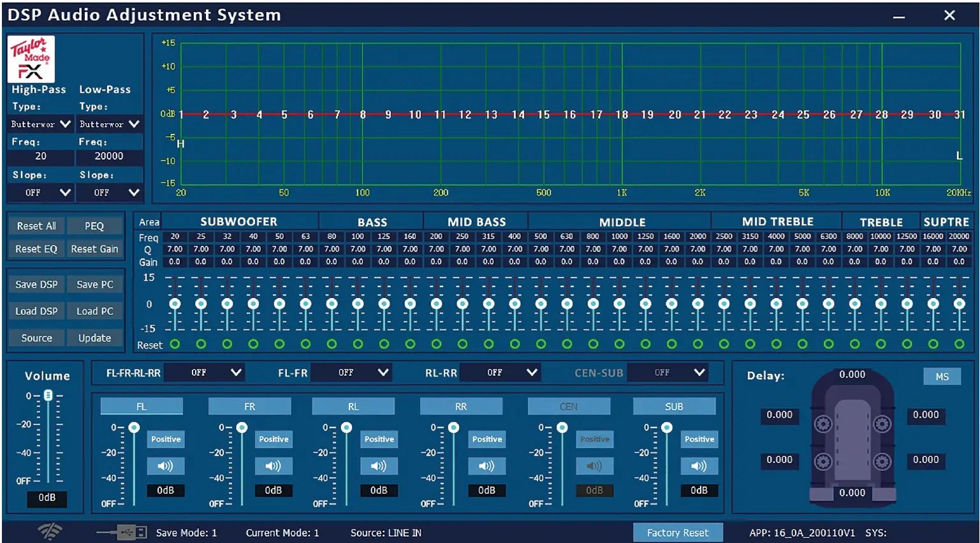980x543 pixels.
Task: Reset the 20 Hz EQ band circle
Action: pos(175,345)
